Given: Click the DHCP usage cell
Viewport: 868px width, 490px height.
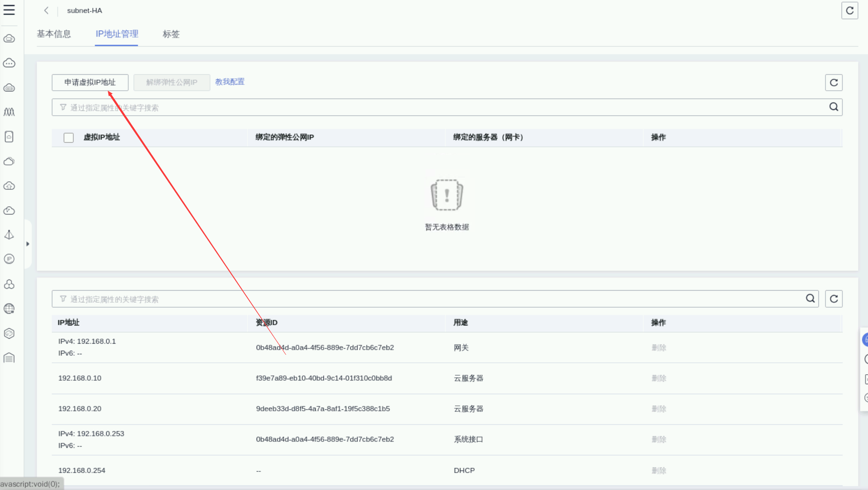Looking at the screenshot, I should [x=464, y=470].
